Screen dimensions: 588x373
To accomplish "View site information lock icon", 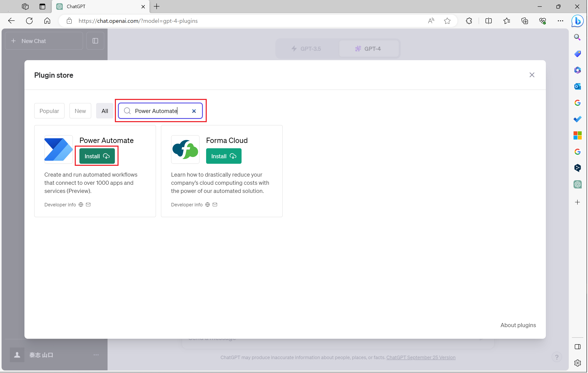I will pos(69,21).
